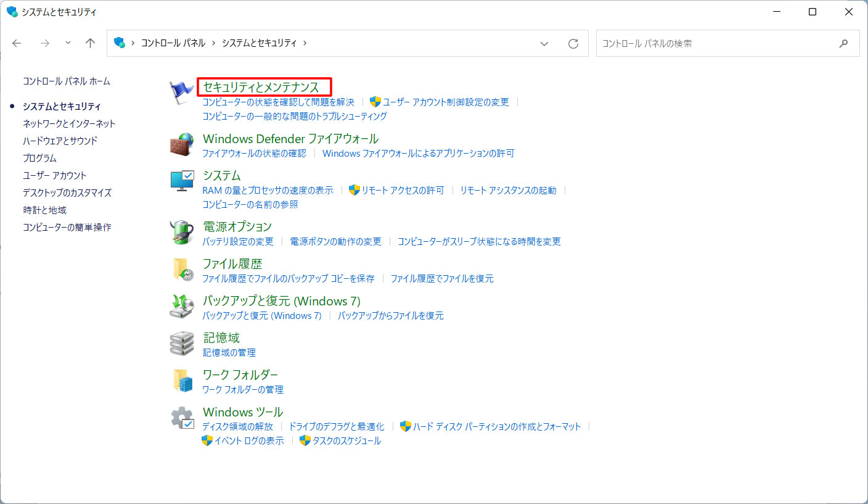
Task: Click コンピューターの名前の参照 link
Action: (250, 204)
